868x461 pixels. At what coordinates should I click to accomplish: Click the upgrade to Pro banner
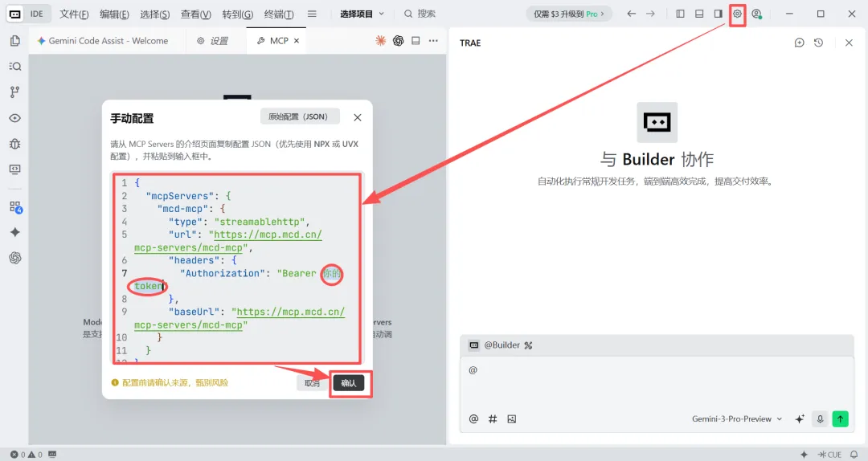(569, 14)
